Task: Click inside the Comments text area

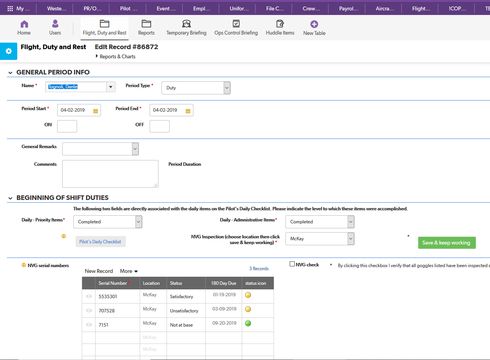Action: tap(110, 174)
